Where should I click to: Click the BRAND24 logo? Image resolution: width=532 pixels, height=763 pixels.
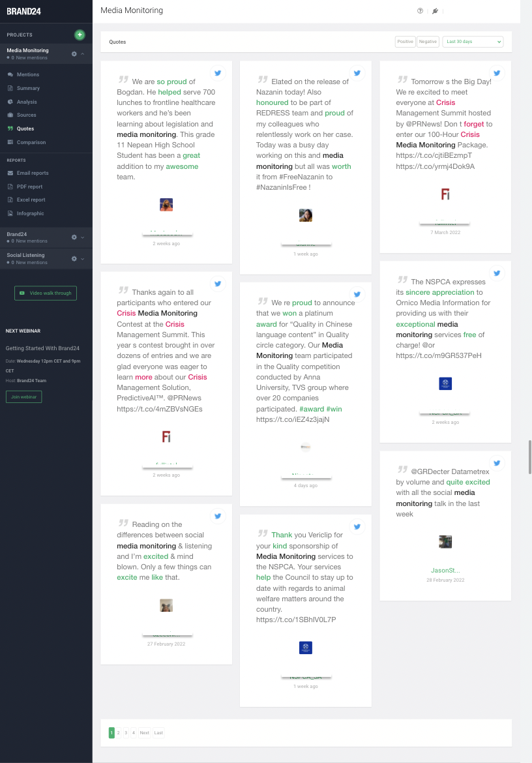(24, 11)
